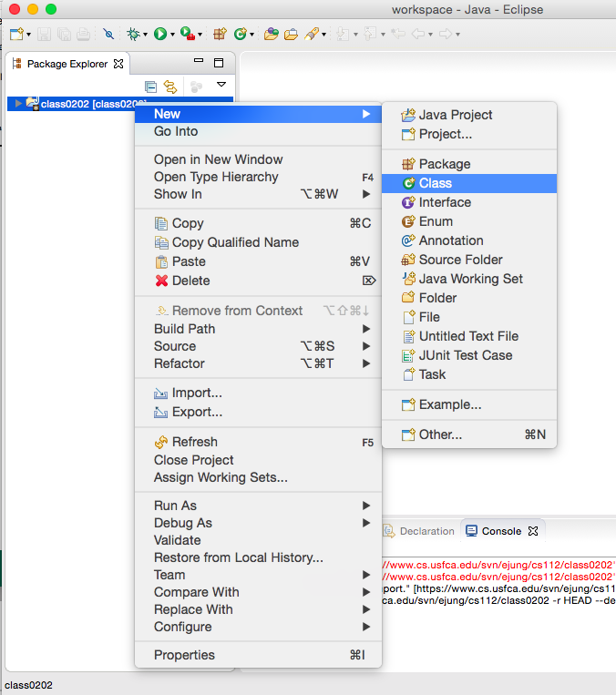Choose Close Project
Viewport: 616px width, 695px height.
point(258,460)
